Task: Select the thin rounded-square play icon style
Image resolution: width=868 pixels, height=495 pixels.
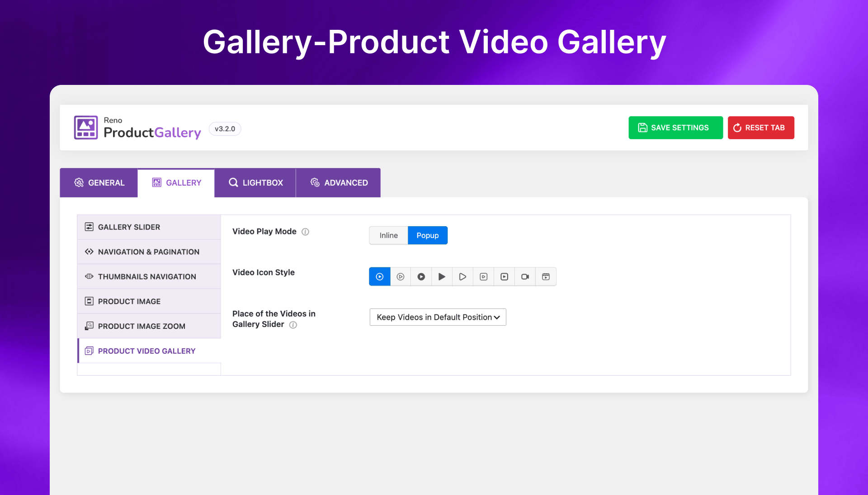Action: coord(484,276)
